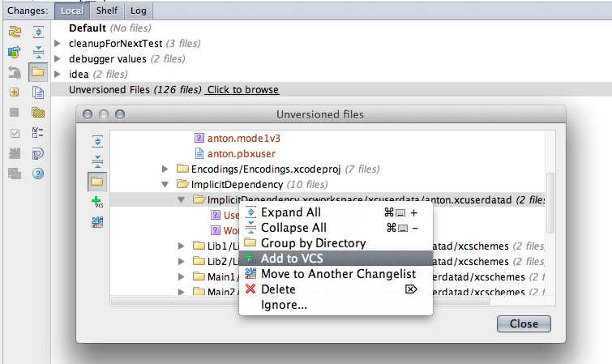Follow the Click to browse link
Image resolution: width=612 pixels, height=364 pixels.
pos(242,90)
